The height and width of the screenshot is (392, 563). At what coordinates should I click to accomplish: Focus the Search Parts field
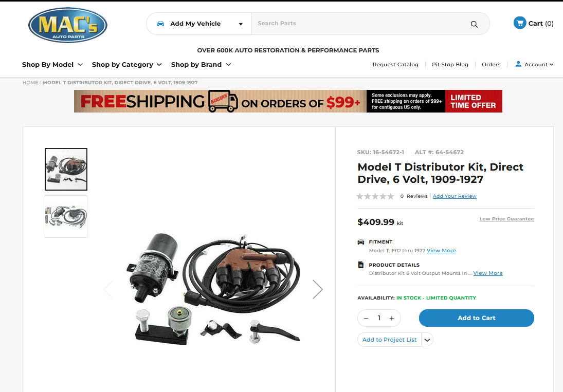(359, 24)
